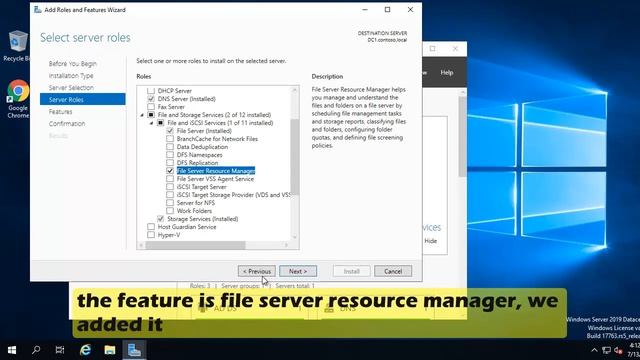Image resolution: width=640 pixels, height=360 pixels.
Task: Check DFS Replication
Action: coord(170,163)
